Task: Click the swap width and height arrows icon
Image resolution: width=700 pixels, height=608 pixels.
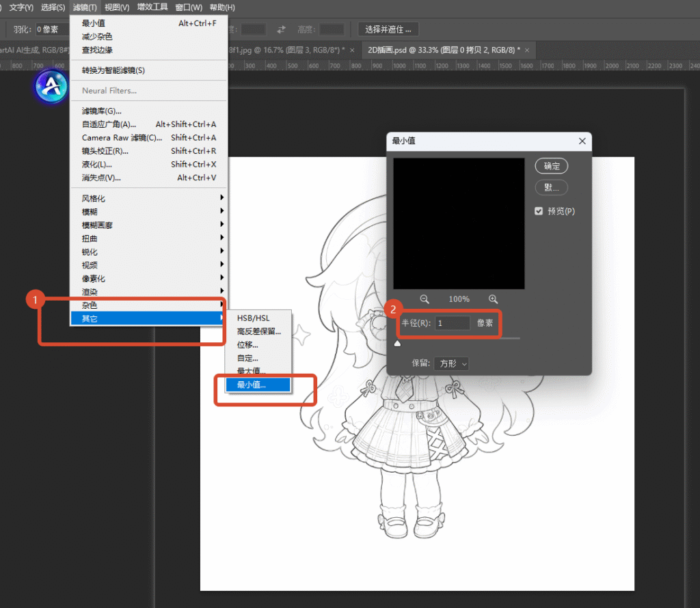Action: click(281, 29)
